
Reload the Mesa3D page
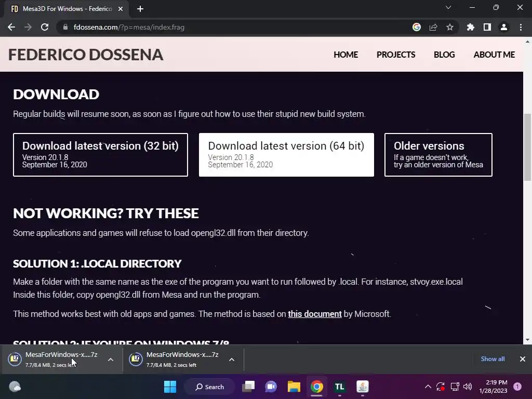pyautogui.click(x=45, y=27)
